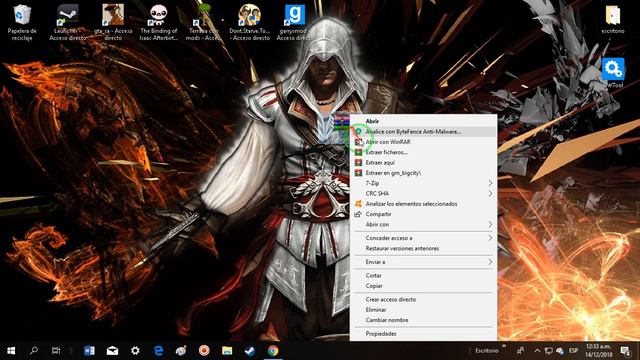This screenshot has width=640, height=360.
Task: Open the People icon in the system tray
Action: [x=520, y=351]
